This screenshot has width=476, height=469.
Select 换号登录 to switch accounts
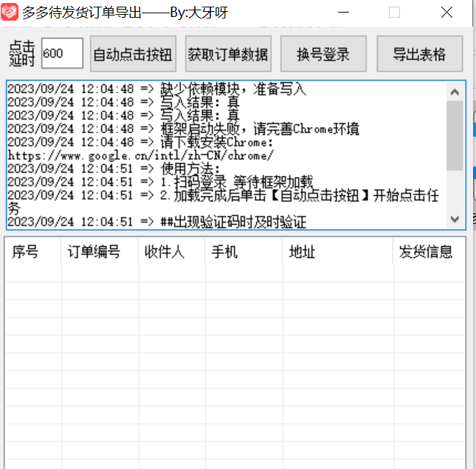(x=323, y=54)
